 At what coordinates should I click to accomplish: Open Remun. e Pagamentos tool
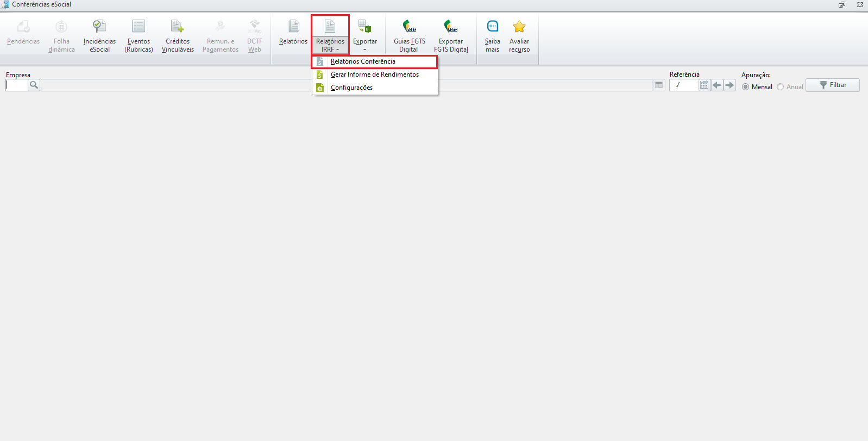pos(221,35)
